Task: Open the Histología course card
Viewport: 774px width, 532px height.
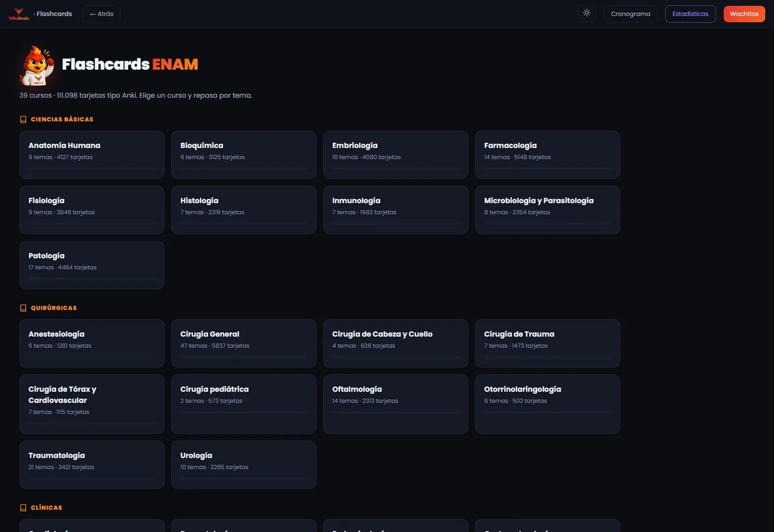Action: pyautogui.click(x=244, y=210)
